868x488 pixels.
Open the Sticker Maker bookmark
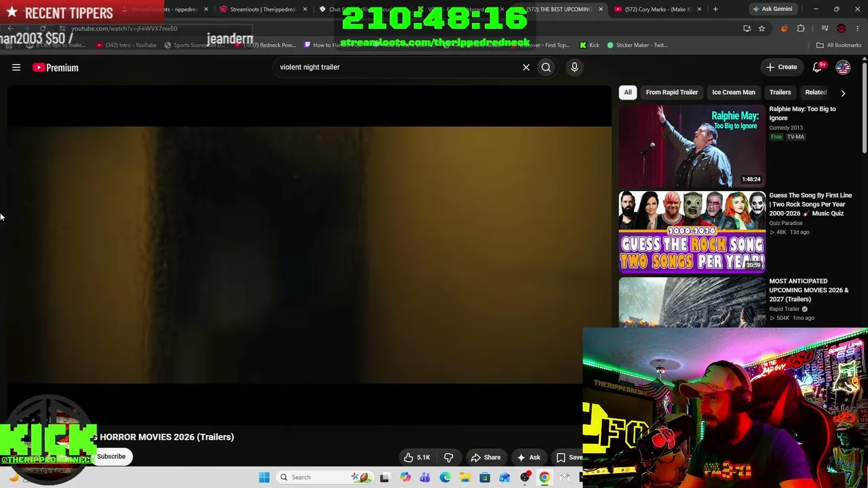coord(637,45)
